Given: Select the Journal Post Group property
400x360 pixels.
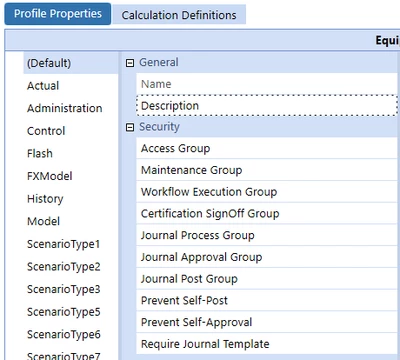Looking at the screenshot, I should (267, 279).
